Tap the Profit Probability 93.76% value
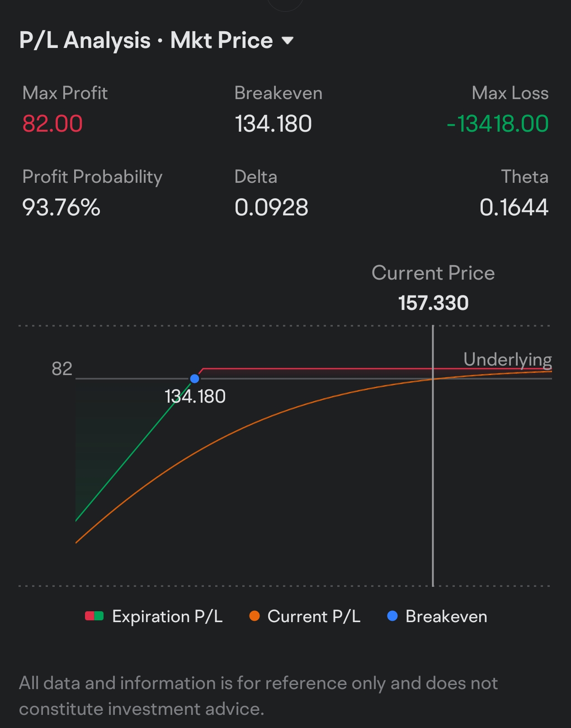The width and height of the screenshot is (571, 728). click(61, 207)
